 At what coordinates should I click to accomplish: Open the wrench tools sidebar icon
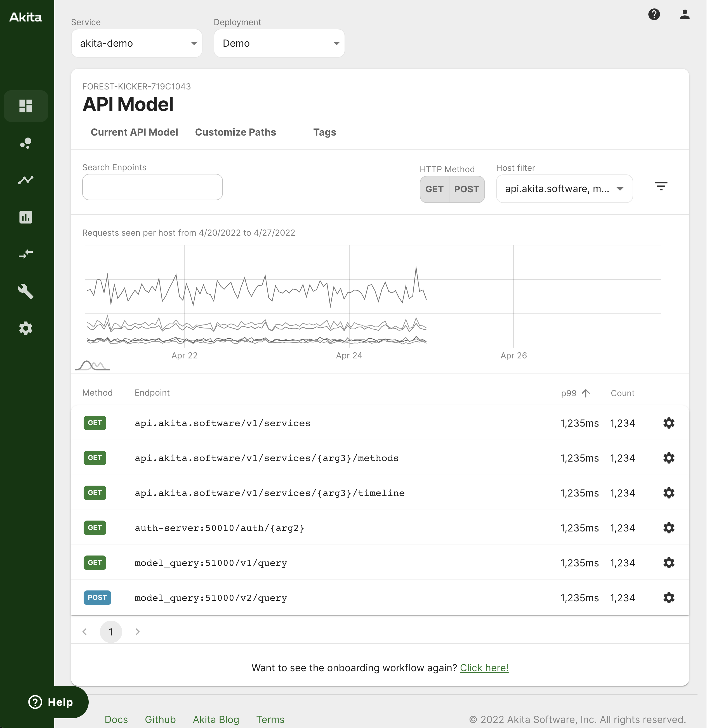tap(26, 291)
